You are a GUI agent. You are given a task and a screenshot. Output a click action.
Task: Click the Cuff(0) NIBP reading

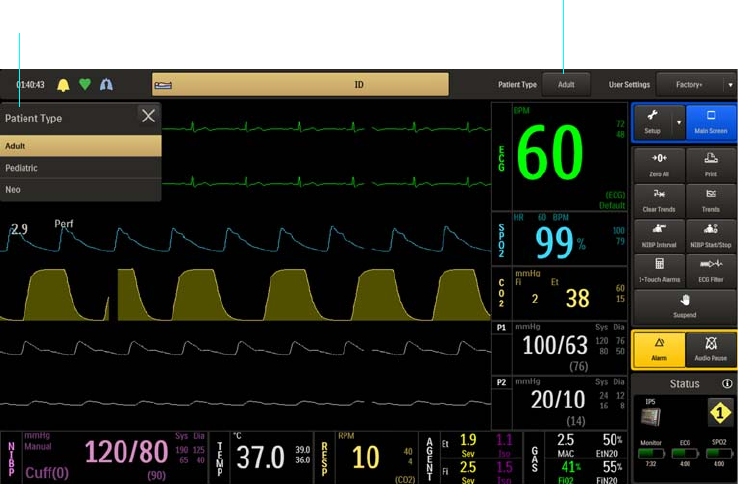[47, 473]
